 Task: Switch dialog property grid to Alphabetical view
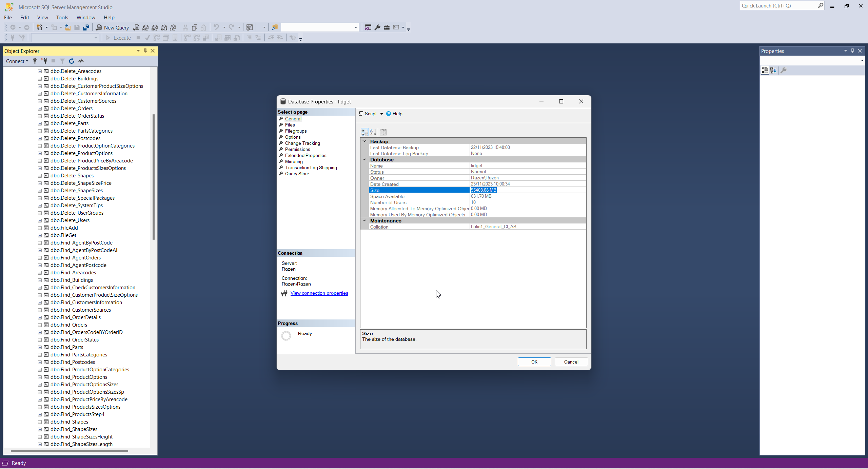373,132
